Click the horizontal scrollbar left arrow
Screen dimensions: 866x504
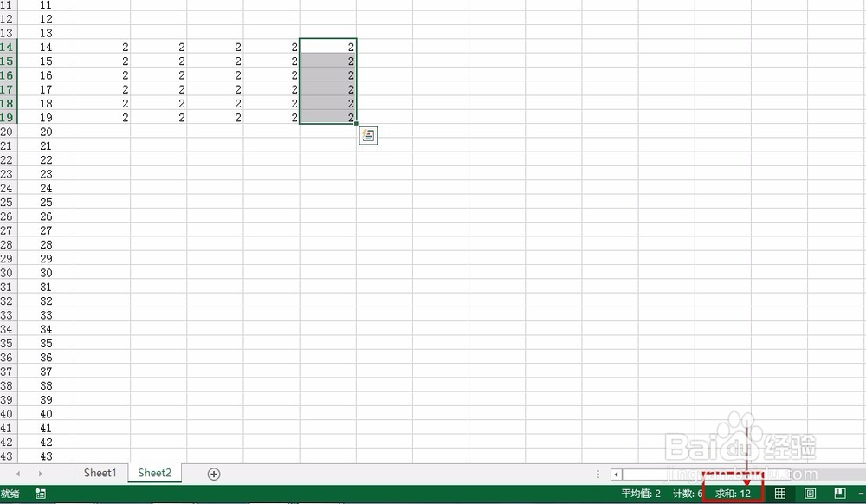(x=616, y=474)
